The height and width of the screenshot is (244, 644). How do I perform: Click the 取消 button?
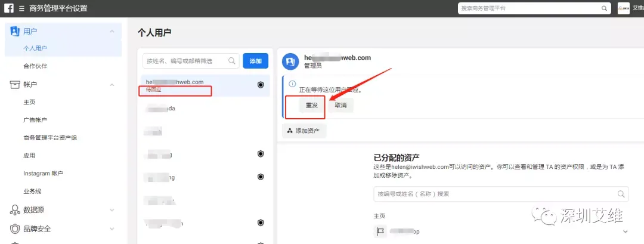(340, 106)
